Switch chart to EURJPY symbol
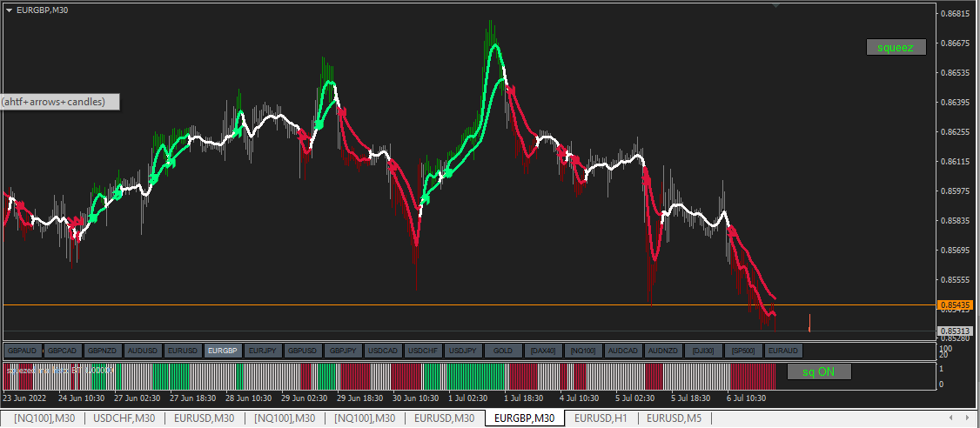Image resolution: width=980 pixels, height=428 pixels. pyautogui.click(x=264, y=351)
